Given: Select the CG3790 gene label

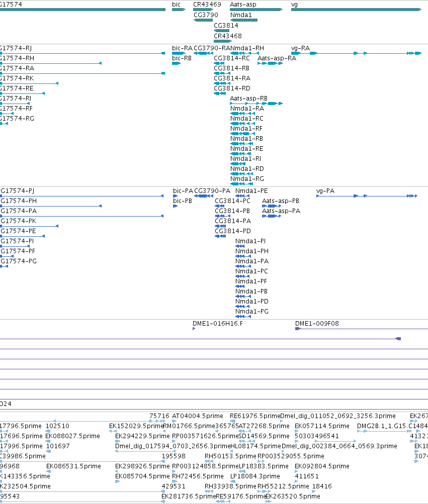Looking at the screenshot, I should (206, 15).
